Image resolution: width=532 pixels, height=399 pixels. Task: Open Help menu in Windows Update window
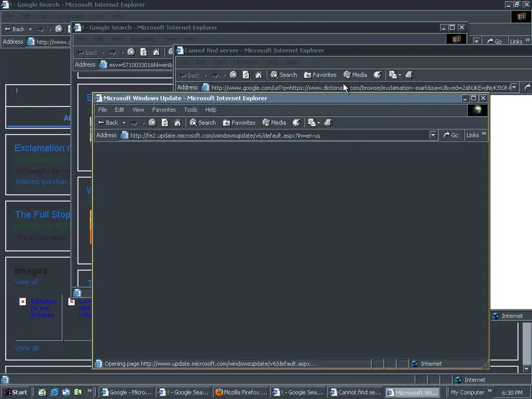211,110
